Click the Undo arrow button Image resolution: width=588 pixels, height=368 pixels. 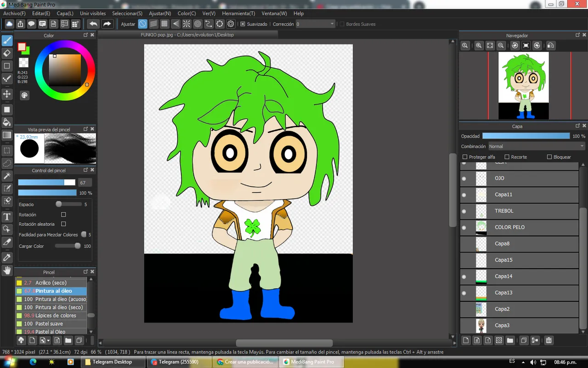93,24
